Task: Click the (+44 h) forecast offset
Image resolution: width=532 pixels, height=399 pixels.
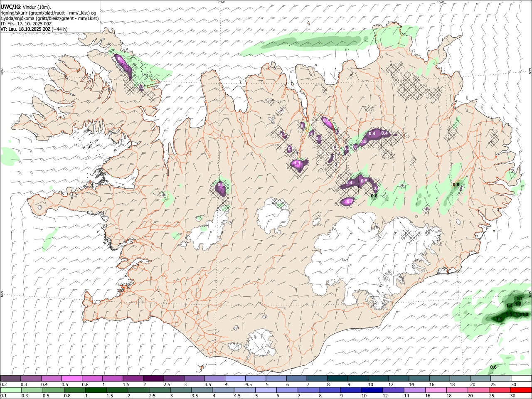Action: pyautogui.click(x=60, y=29)
